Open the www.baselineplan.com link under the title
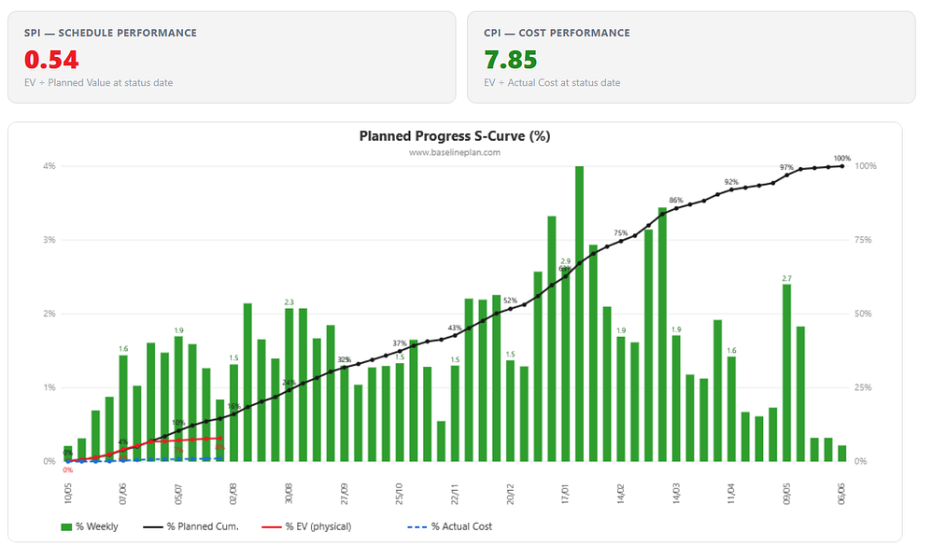This screenshot has height=560, width=932. [x=455, y=152]
